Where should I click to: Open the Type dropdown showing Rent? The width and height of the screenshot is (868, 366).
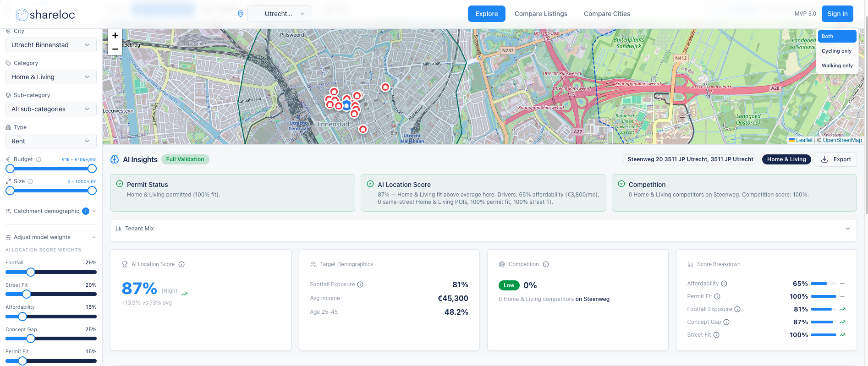51,141
